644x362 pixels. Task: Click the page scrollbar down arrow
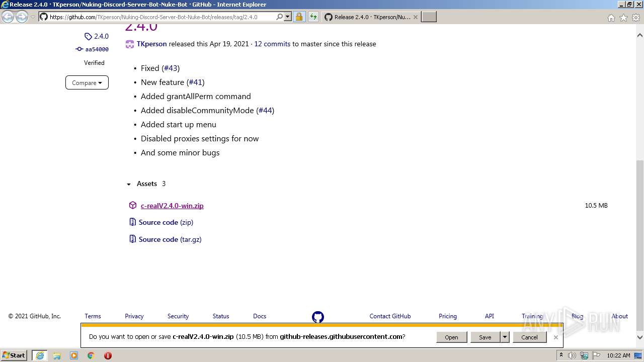pyautogui.click(x=640, y=337)
